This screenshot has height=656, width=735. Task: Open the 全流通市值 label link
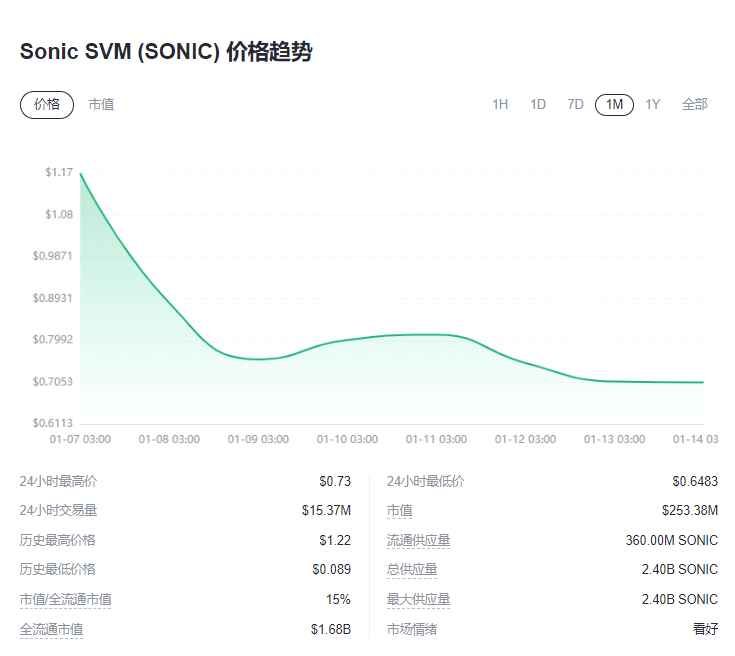[52, 630]
